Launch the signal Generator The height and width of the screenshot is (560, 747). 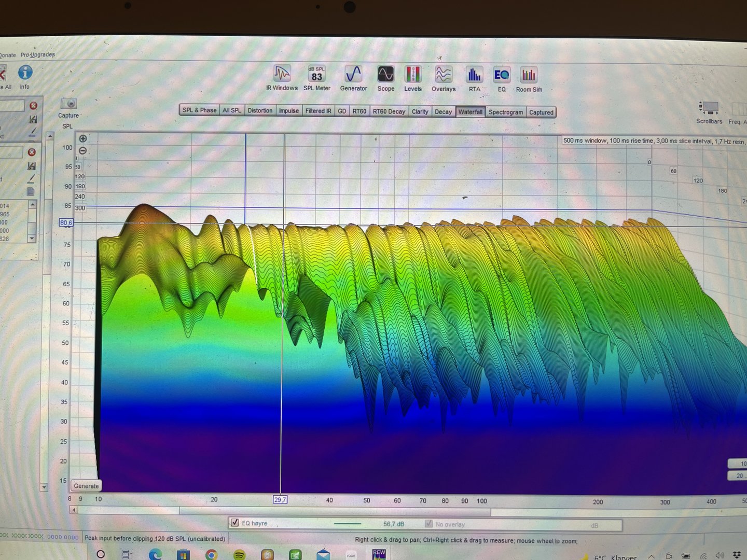353,75
